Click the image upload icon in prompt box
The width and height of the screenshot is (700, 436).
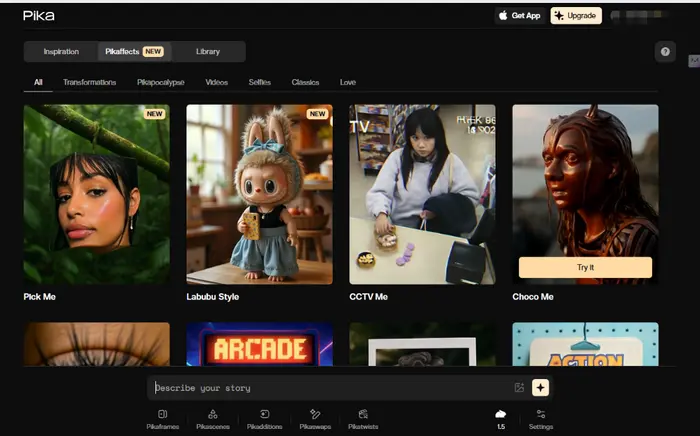tap(519, 388)
